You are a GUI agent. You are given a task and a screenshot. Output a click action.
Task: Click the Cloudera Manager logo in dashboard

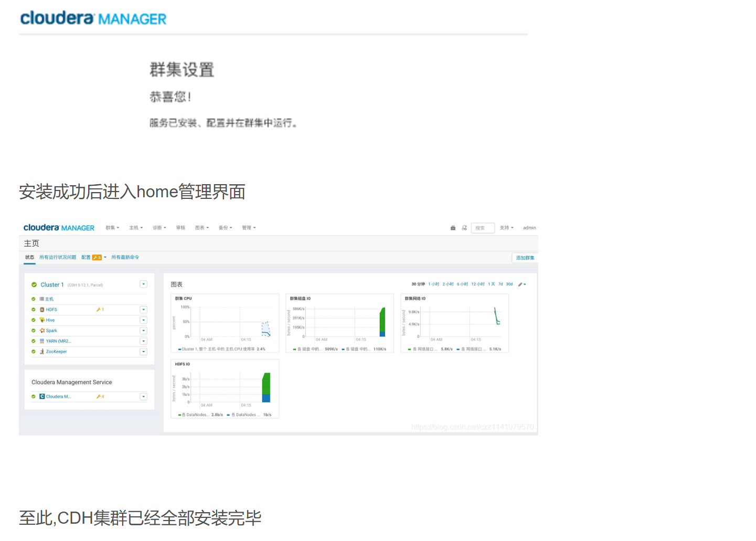click(x=59, y=228)
